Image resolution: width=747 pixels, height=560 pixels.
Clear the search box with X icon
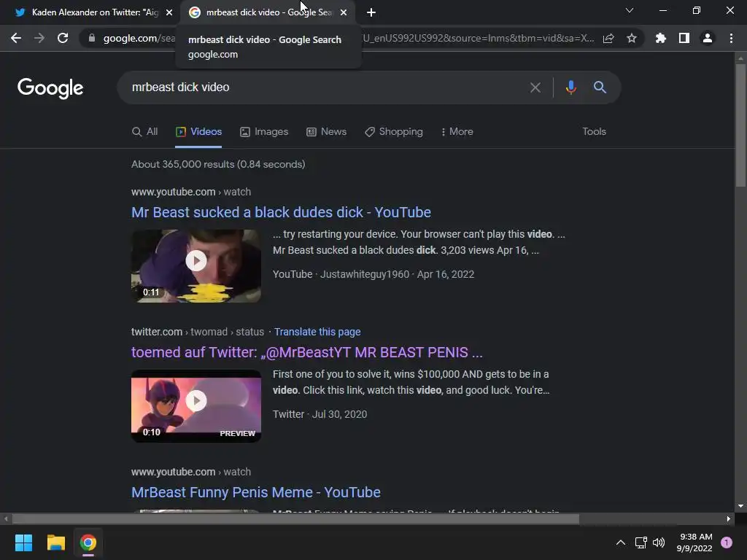point(535,87)
